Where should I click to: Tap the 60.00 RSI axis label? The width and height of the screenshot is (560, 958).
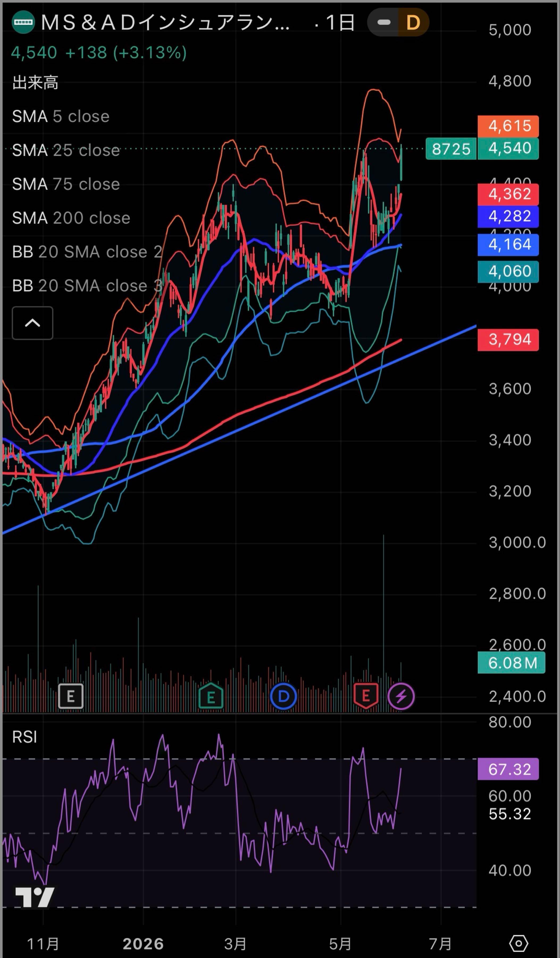pyautogui.click(x=510, y=796)
